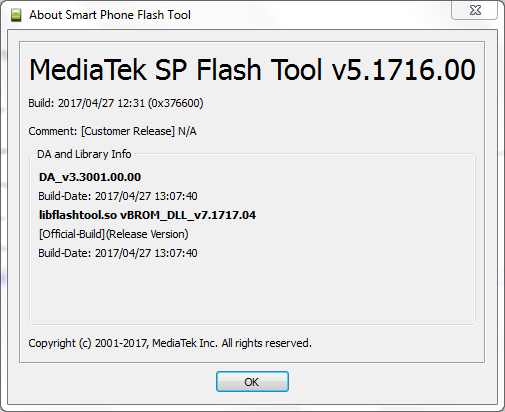
Task: Click All rights reserved text at bottom
Action: (x=267, y=343)
